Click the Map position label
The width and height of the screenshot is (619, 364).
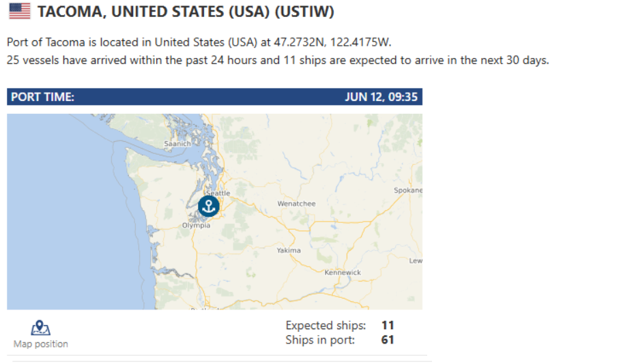click(x=41, y=344)
